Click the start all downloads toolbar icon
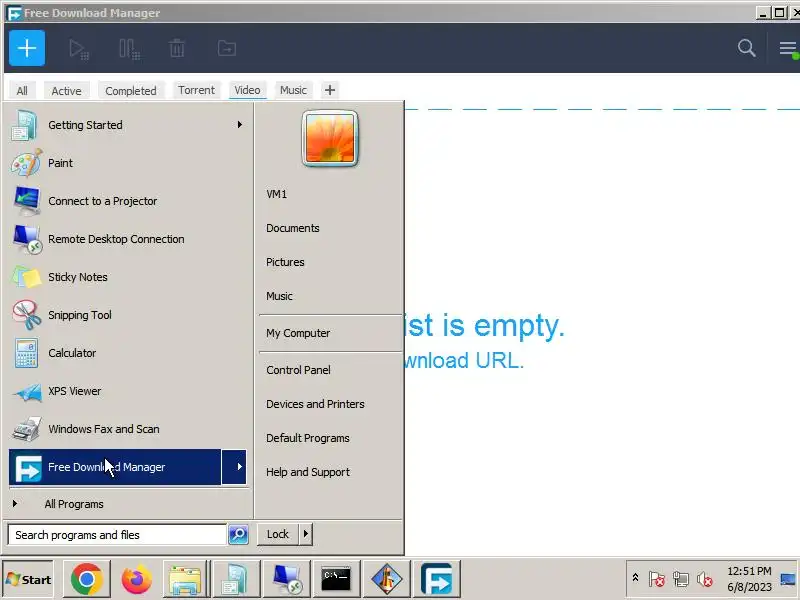The image size is (800, 600). [x=79, y=49]
